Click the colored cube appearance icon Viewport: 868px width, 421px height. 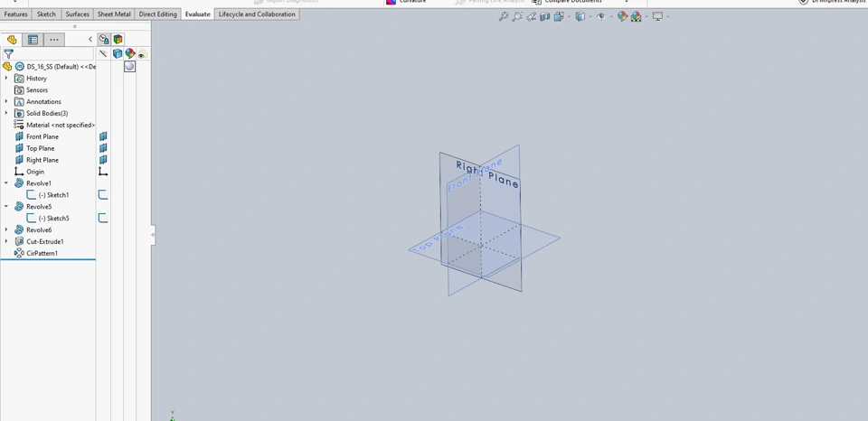coord(118,39)
